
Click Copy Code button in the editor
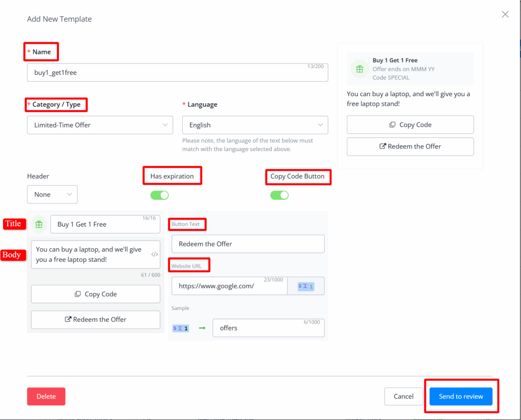click(x=96, y=294)
